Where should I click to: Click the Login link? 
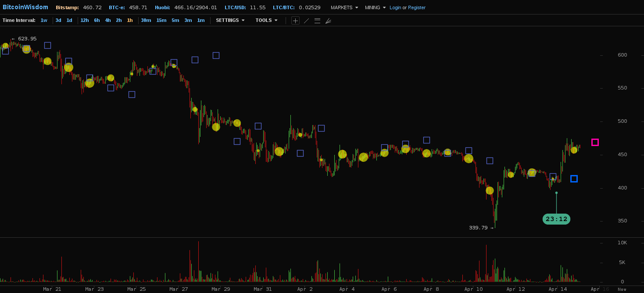click(x=395, y=7)
